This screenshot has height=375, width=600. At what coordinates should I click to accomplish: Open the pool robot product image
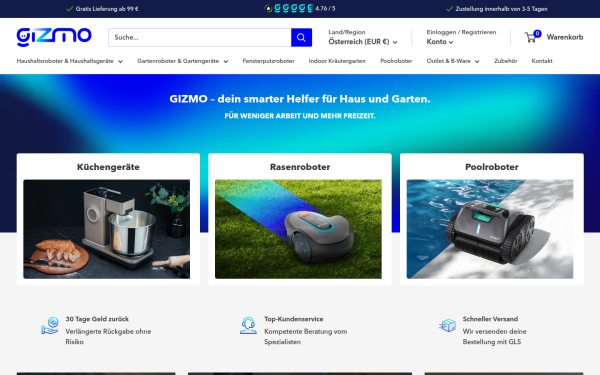[x=490, y=229]
